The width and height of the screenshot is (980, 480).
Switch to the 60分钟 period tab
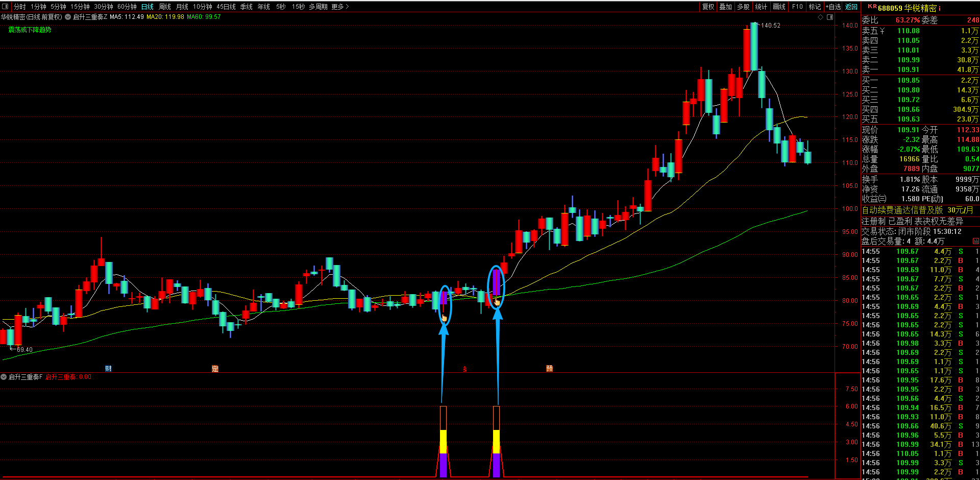click(x=127, y=7)
